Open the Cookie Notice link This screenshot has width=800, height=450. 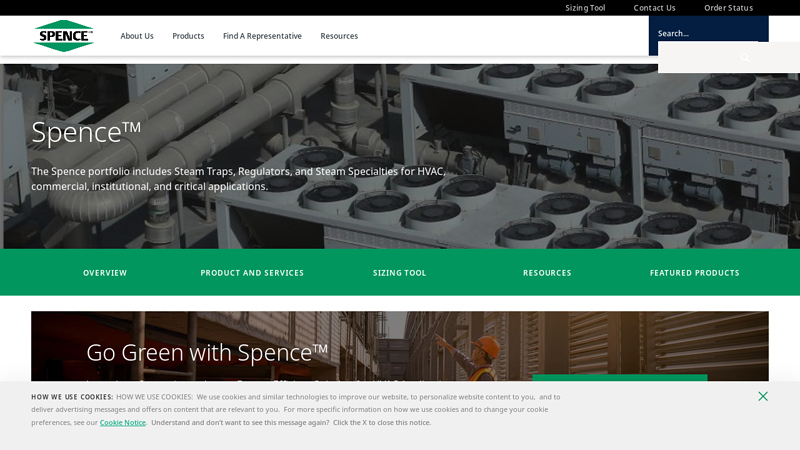pos(123,422)
